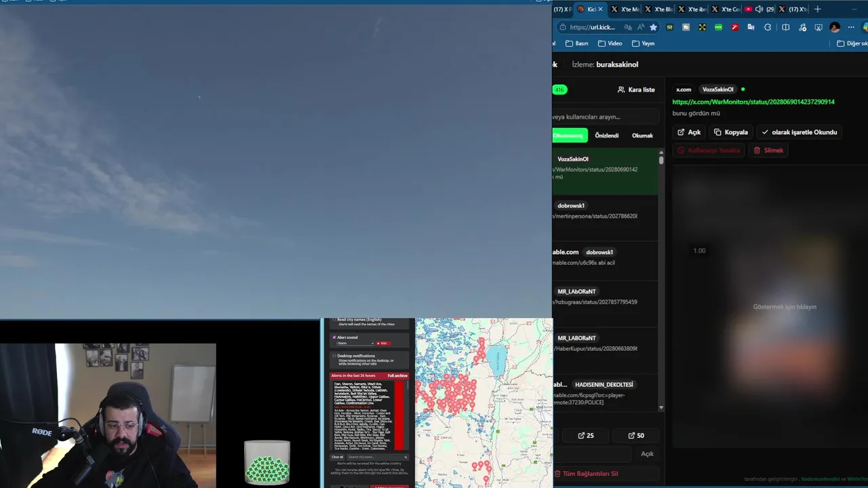The width and height of the screenshot is (868, 488).
Task: Select the Okumak filter tab
Action: tap(642, 136)
